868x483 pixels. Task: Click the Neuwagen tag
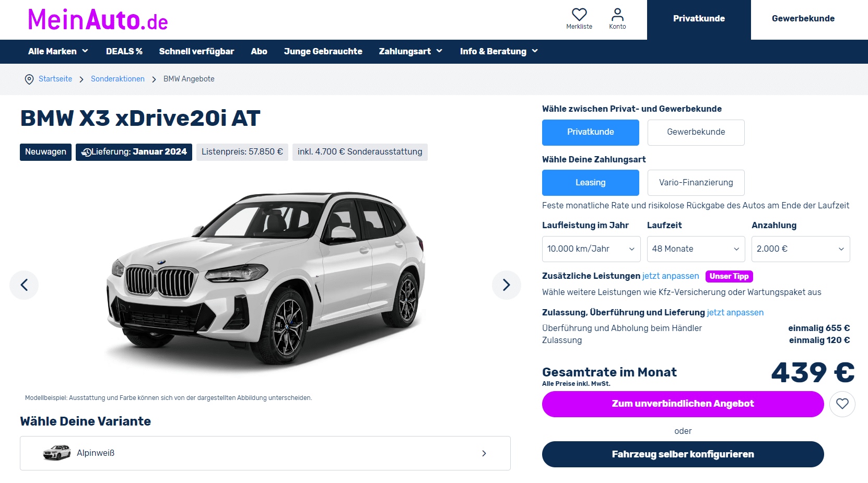45,152
